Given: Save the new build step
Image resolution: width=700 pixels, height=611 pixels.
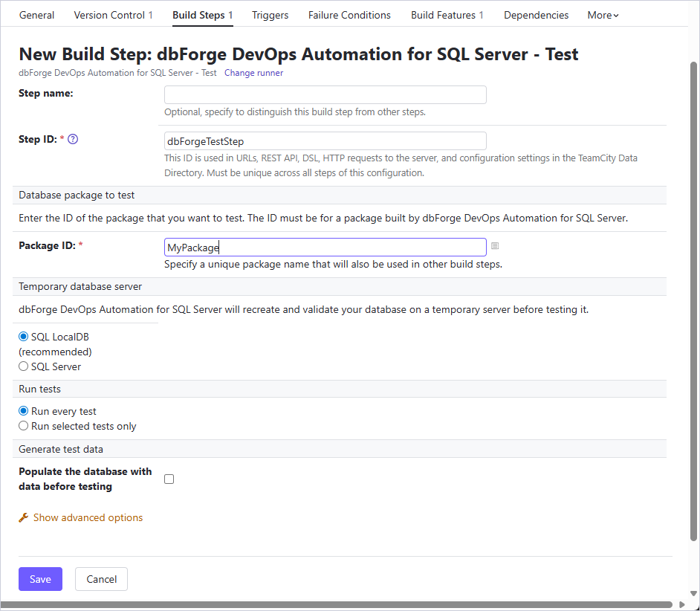Looking at the screenshot, I should click(x=40, y=579).
